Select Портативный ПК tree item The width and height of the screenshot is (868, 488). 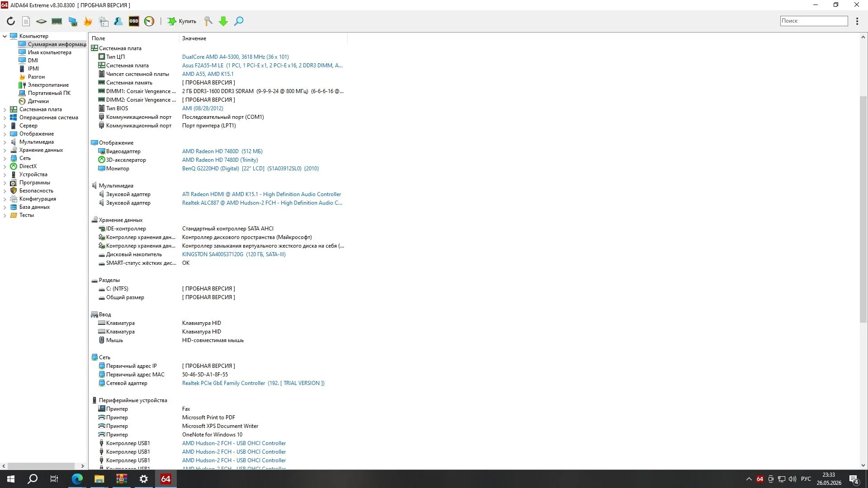[45, 93]
